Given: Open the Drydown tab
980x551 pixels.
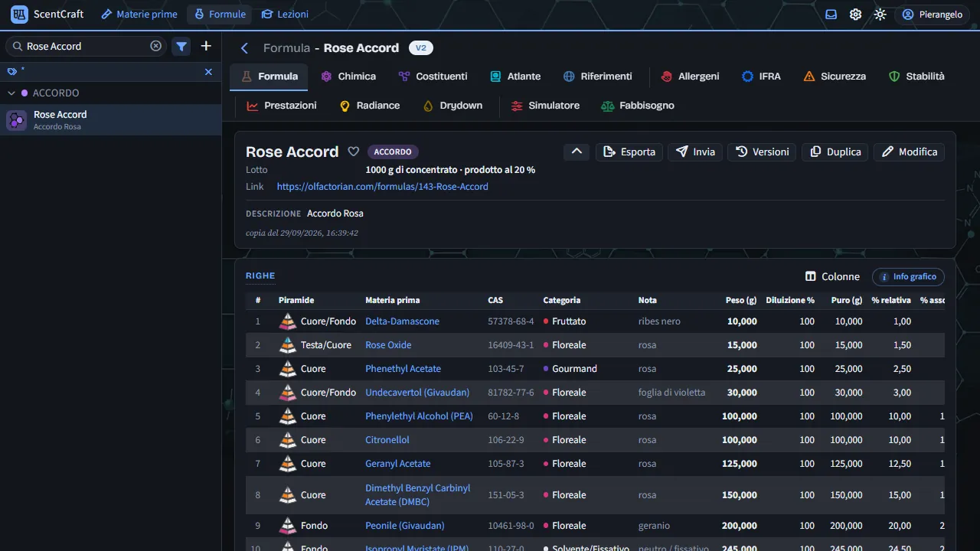Looking at the screenshot, I should (x=452, y=106).
